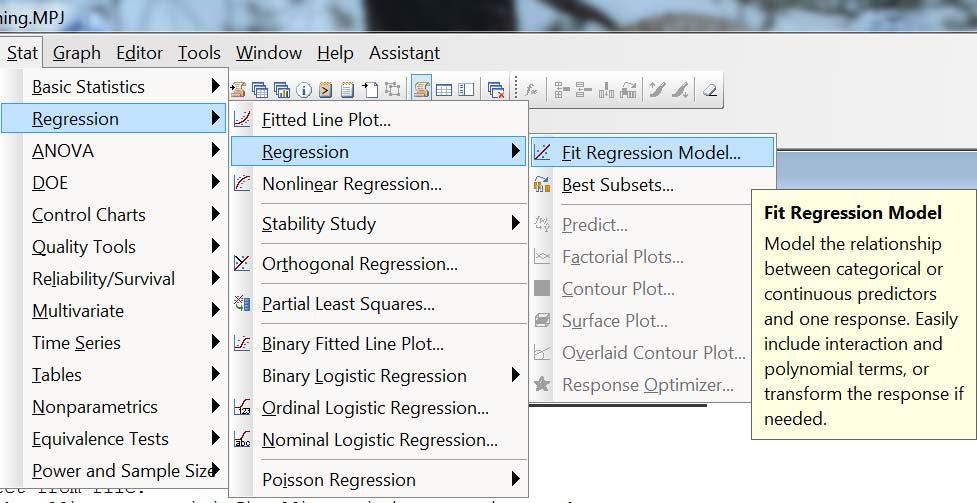Activate the highlighted Session window icon
The width and height of the screenshot is (977, 503).
(421, 89)
